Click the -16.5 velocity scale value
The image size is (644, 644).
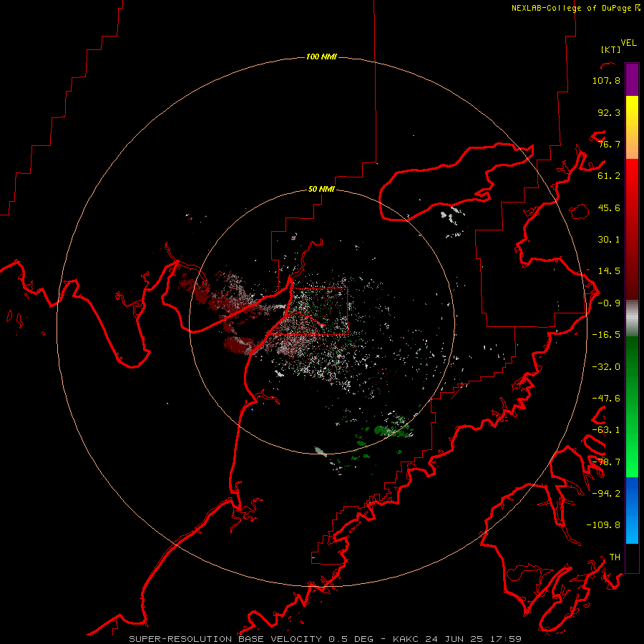pos(606,335)
